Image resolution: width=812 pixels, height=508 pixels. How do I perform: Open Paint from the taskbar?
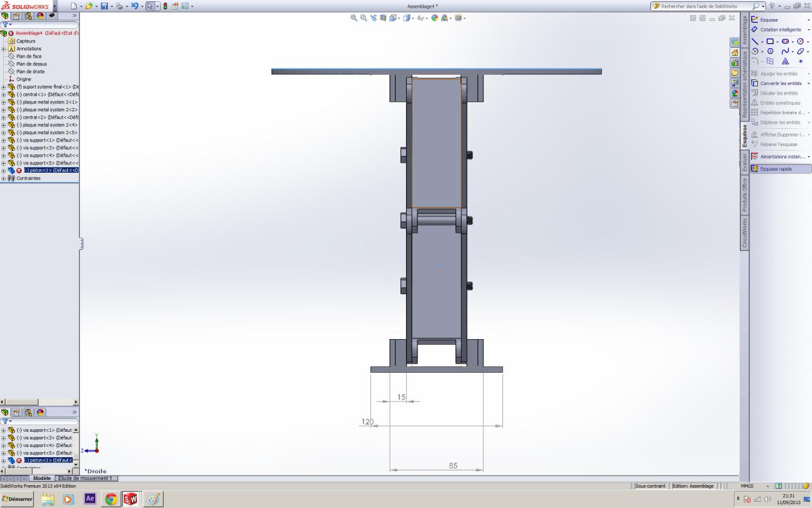(153, 499)
